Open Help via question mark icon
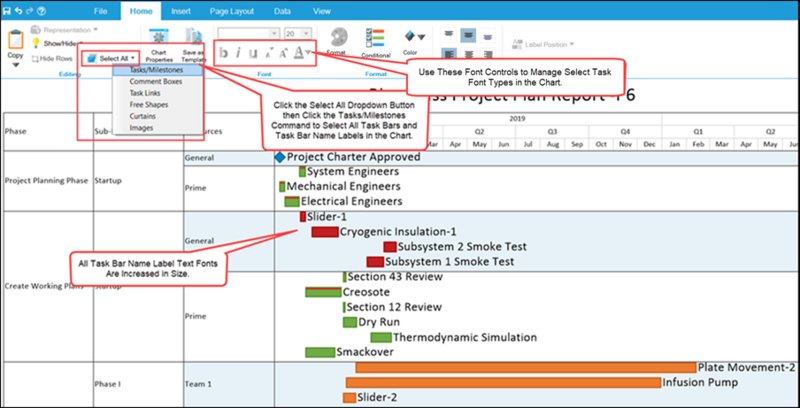The image size is (800, 408). point(42,11)
